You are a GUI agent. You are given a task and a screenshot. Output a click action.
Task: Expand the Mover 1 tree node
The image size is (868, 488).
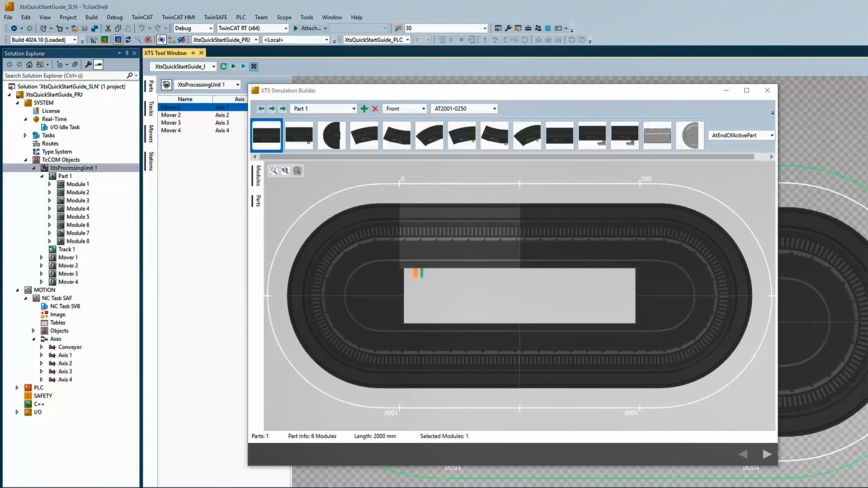tap(42, 257)
